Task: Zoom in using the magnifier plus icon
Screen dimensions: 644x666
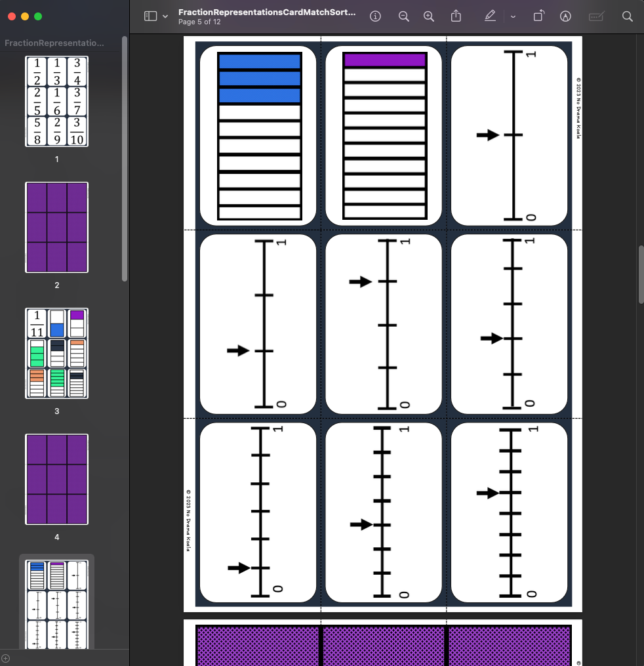Action: (x=429, y=16)
